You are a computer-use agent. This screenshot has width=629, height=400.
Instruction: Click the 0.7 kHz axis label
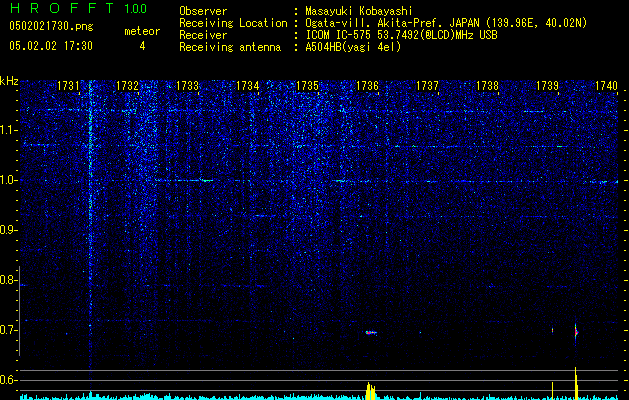pyautogui.click(x=7, y=330)
